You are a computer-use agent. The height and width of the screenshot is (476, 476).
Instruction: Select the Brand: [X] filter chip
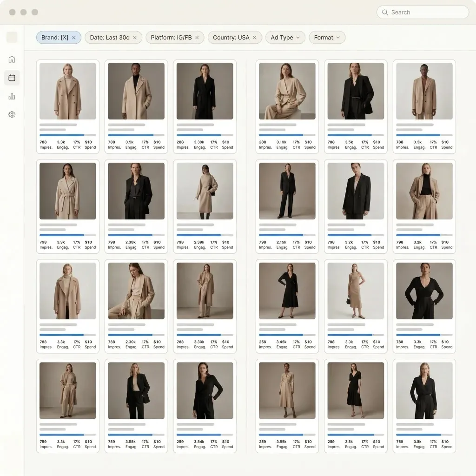coord(59,38)
